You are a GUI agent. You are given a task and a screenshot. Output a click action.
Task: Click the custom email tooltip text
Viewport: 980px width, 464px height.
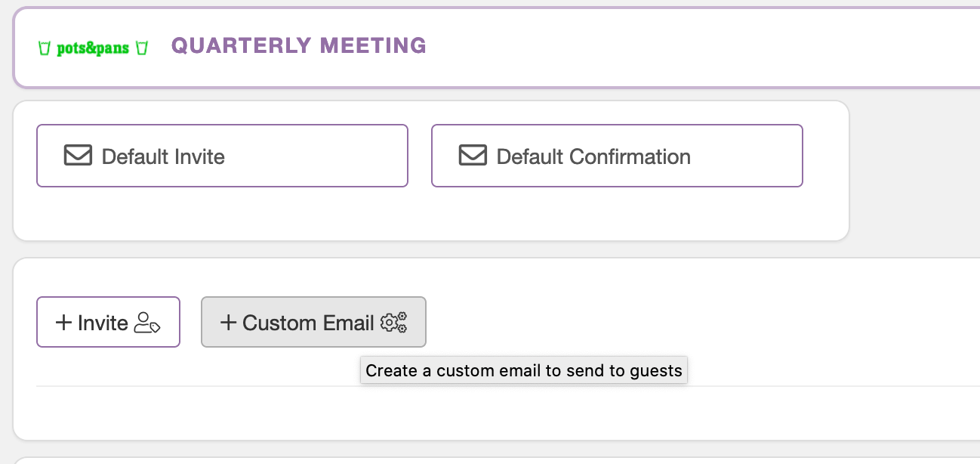[x=524, y=370]
